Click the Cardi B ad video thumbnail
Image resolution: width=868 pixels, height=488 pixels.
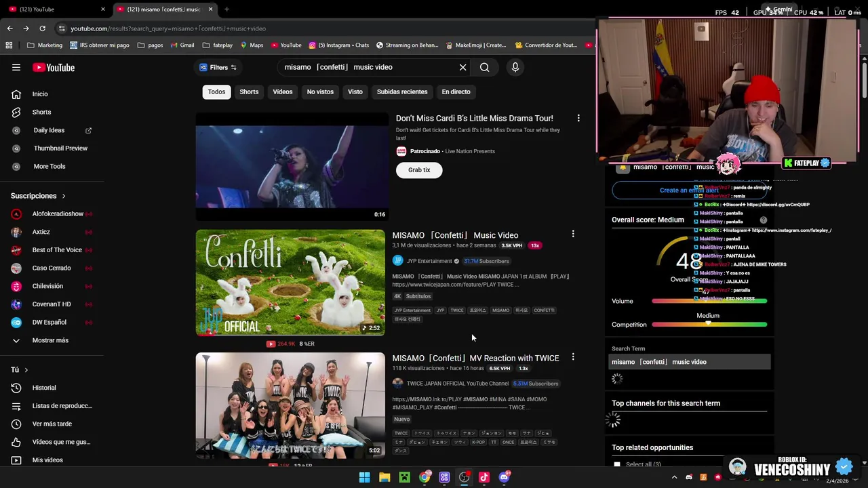(292, 167)
